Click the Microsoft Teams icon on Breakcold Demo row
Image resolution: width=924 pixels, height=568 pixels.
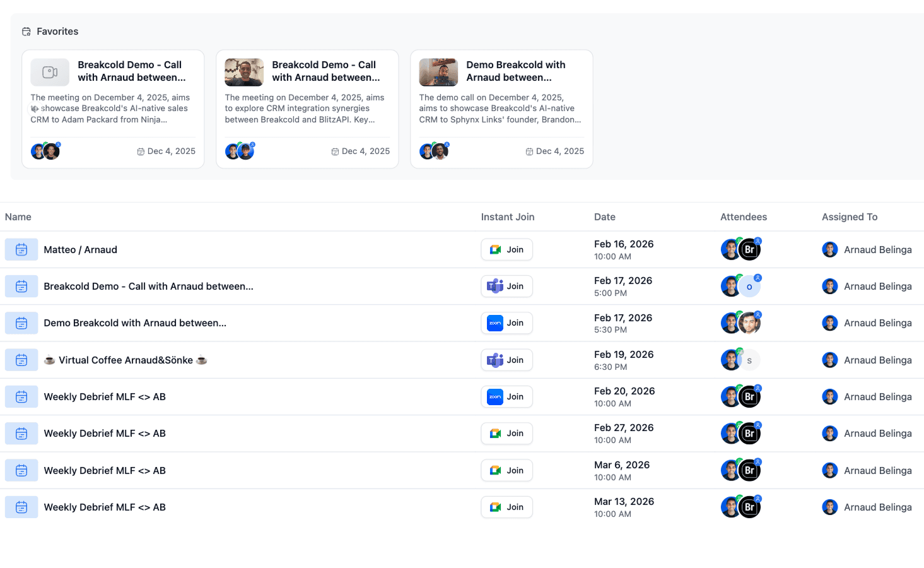click(494, 286)
